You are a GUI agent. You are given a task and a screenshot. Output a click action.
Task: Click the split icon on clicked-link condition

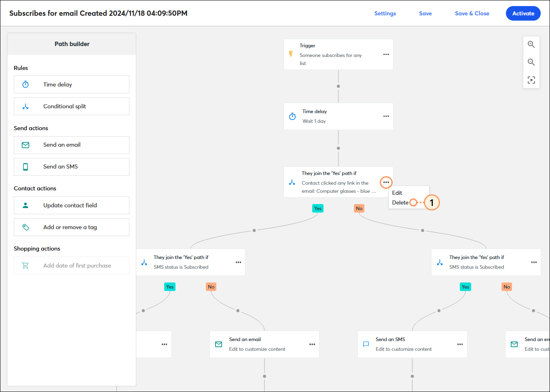coord(292,182)
